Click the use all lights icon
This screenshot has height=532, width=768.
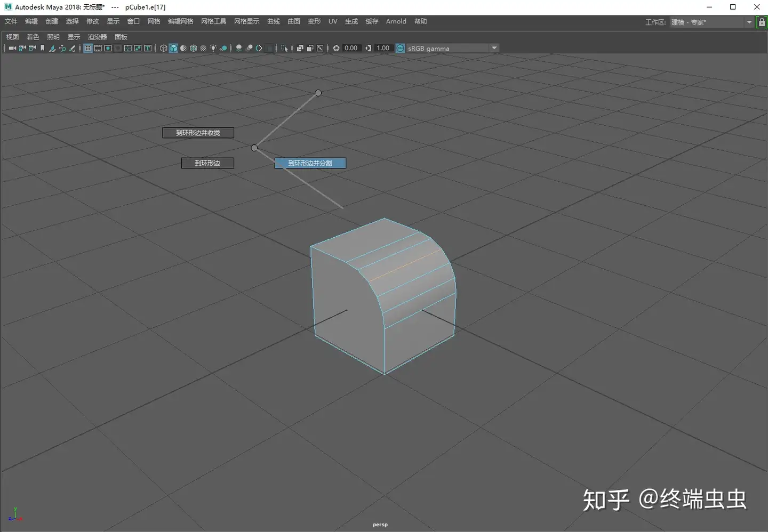(213, 48)
